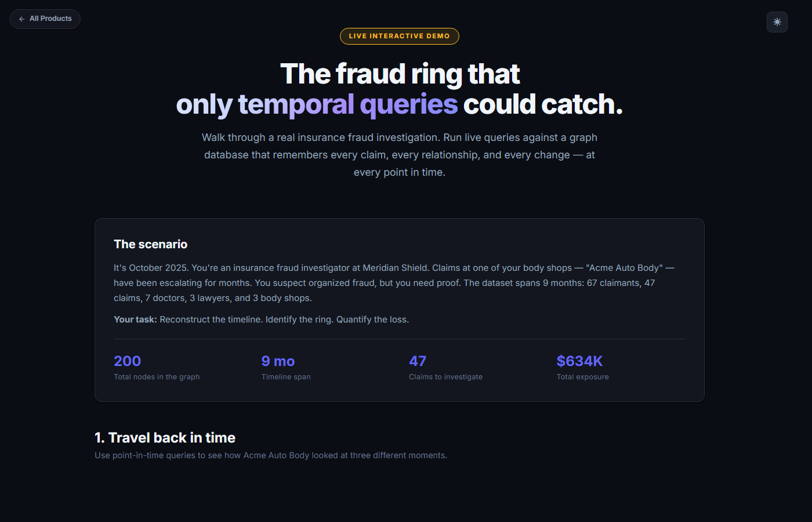This screenshot has height=522, width=812.
Task: Select the $634K exposure figure
Action: [x=579, y=361]
